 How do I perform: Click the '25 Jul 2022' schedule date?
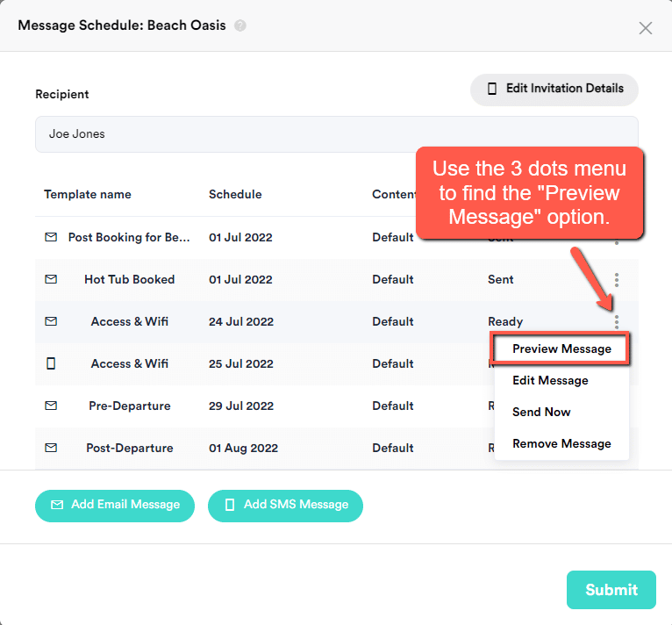pos(241,363)
